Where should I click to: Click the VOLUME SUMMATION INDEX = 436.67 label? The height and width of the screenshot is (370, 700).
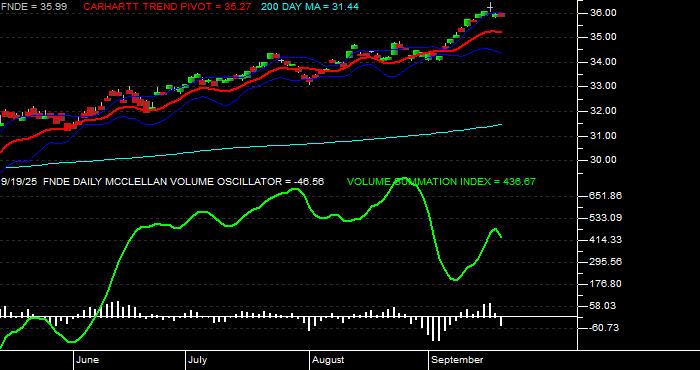(x=441, y=182)
